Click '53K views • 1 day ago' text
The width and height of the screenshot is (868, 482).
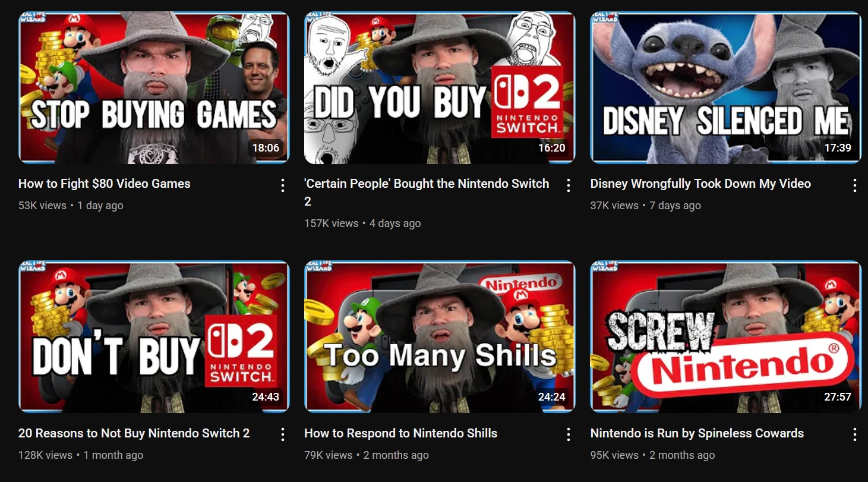click(71, 206)
